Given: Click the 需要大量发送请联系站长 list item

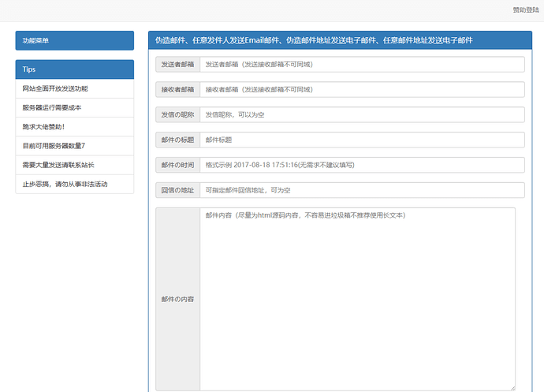Looking at the screenshot, I should point(75,165).
